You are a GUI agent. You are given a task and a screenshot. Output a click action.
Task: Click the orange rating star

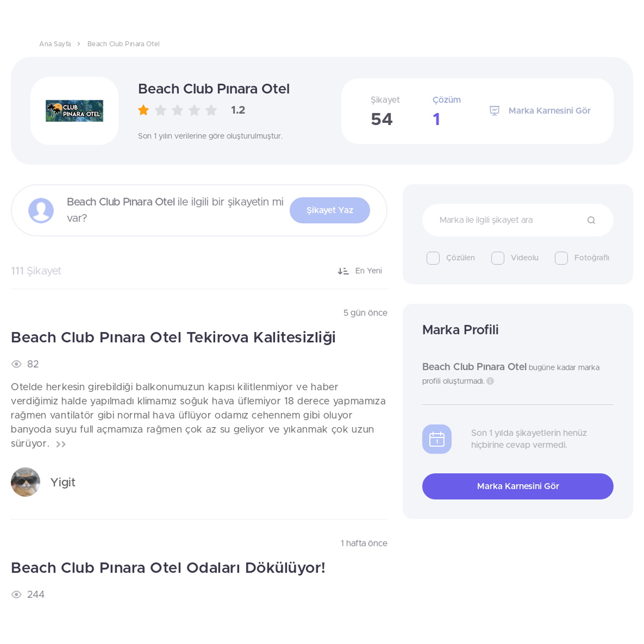point(143,110)
